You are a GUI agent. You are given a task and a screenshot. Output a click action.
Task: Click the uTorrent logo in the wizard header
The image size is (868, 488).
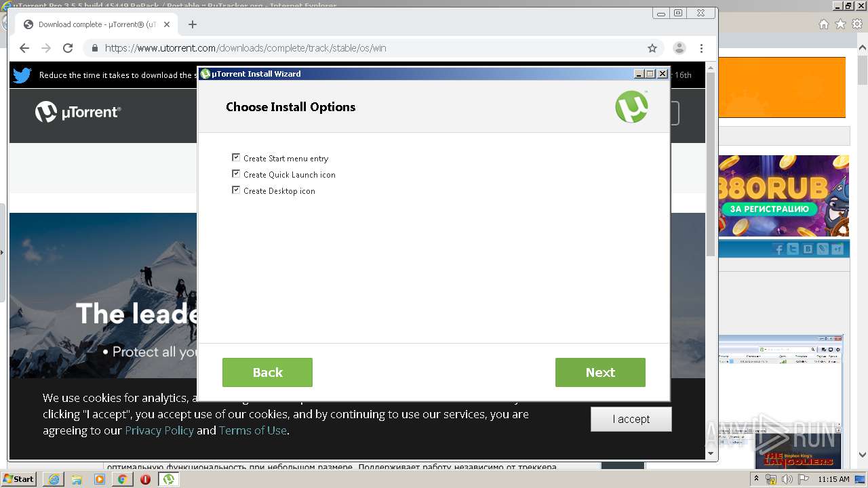[x=632, y=106]
